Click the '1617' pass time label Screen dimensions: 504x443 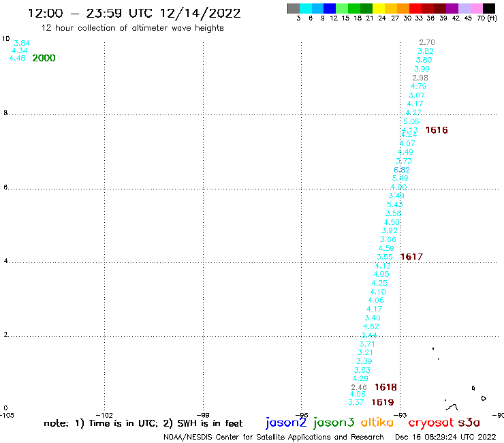[412, 257]
